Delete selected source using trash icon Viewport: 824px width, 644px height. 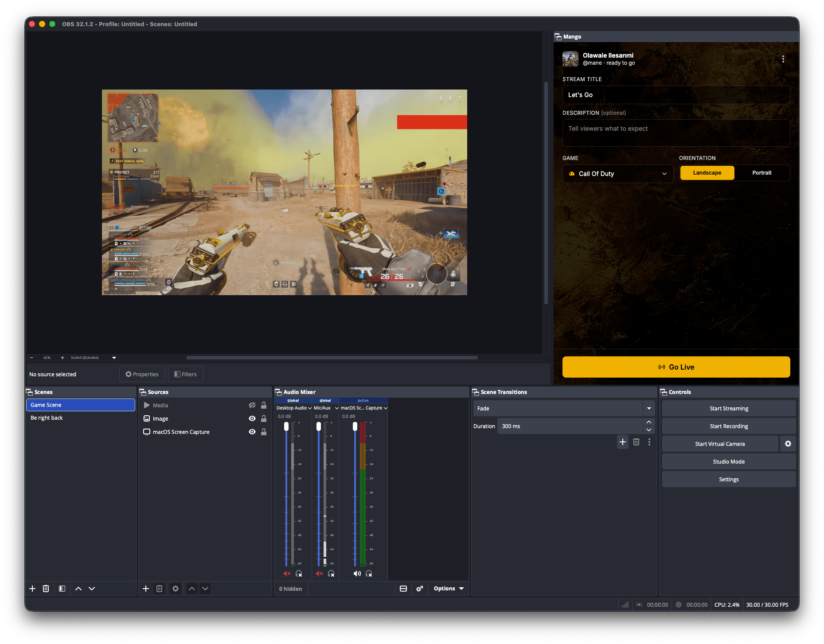(x=160, y=589)
